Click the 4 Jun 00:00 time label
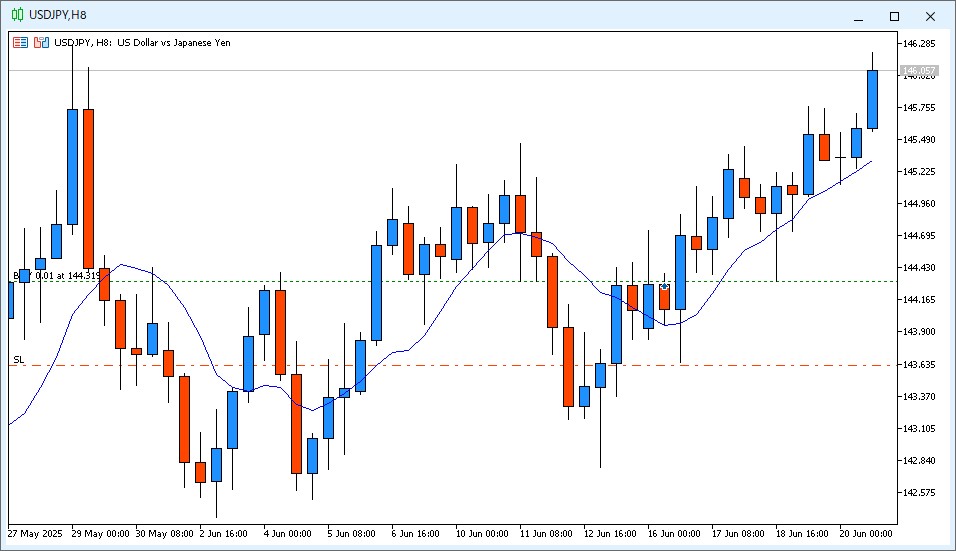956x551 pixels. [x=288, y=534]
